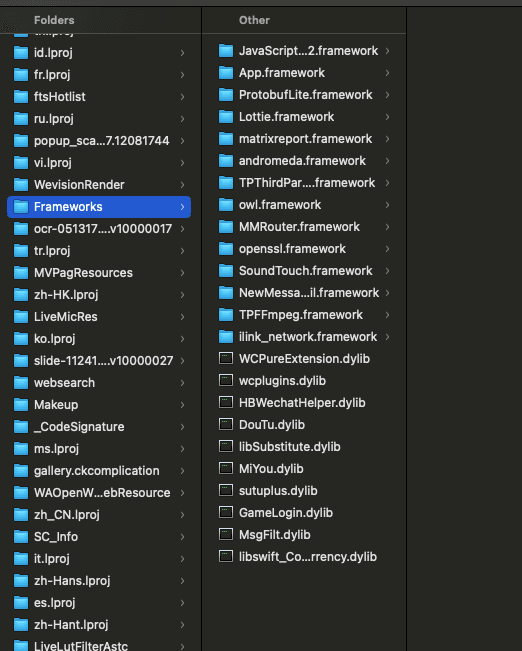Expand the NewMessa...il.framework chevron
The width and height of the screenshot is (522, 651).
tap(387, 293)
